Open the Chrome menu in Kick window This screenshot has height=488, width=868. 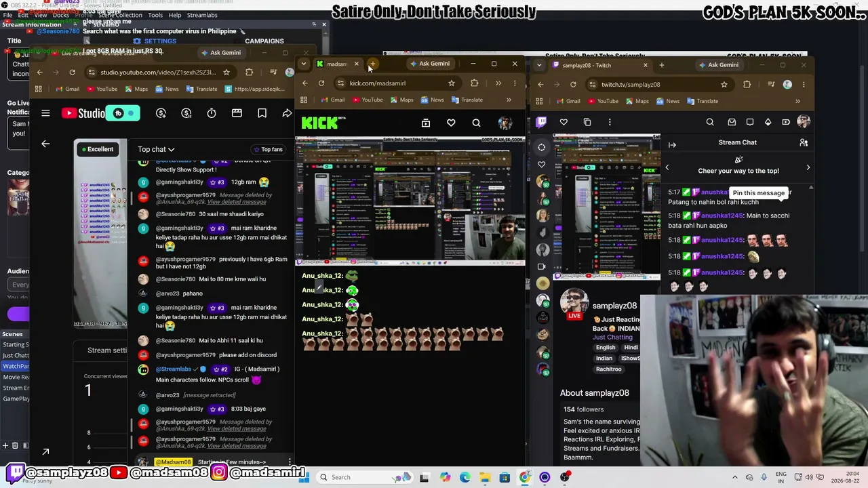click(x=515, y=83)
